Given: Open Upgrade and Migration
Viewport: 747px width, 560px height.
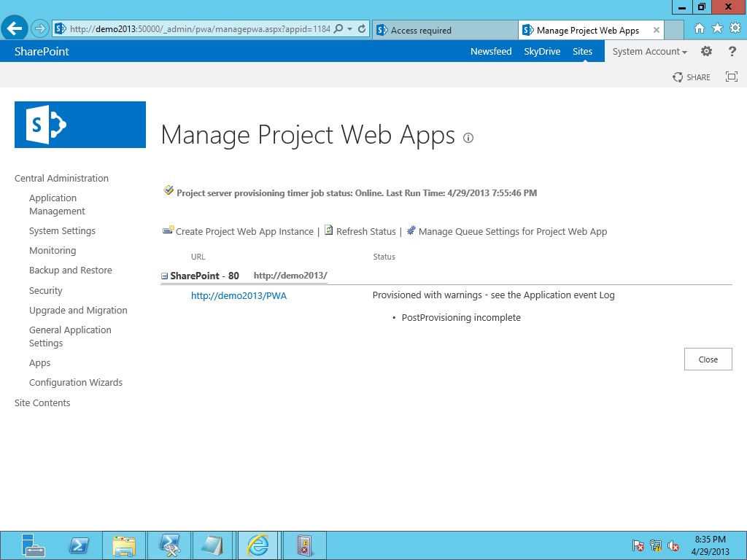Looking at the screenshot, I should pyautogui.click(x=78, y=311).
